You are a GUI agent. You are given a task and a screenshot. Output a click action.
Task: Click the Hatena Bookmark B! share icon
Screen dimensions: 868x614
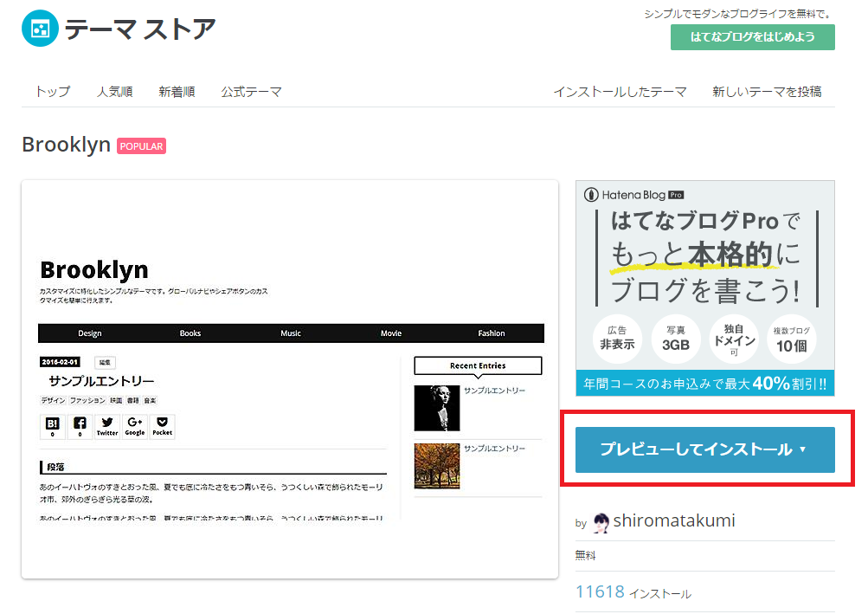(52, 427)
